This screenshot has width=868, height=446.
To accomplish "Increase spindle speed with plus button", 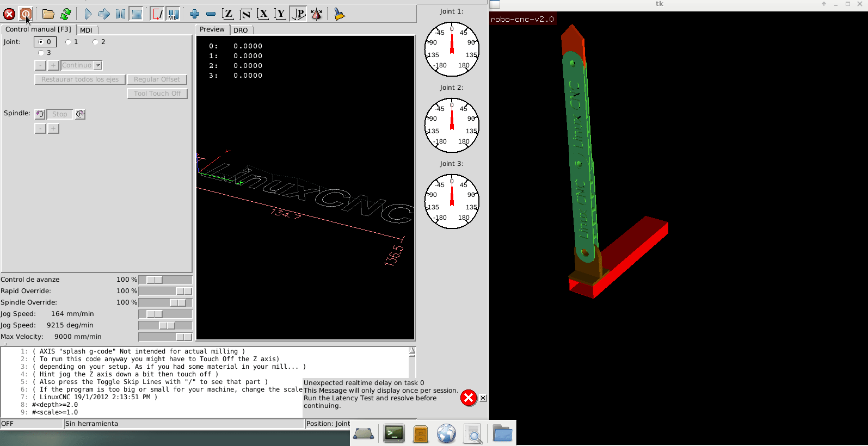I will (x=53, y=128).
